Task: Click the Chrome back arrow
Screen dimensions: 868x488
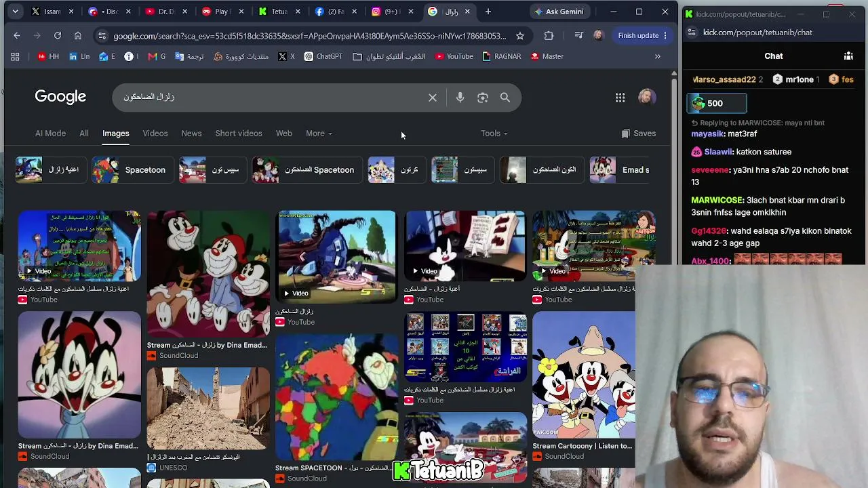Action: click(x=17, y=35)
